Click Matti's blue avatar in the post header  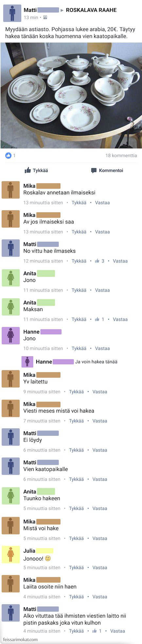(12, 13)
